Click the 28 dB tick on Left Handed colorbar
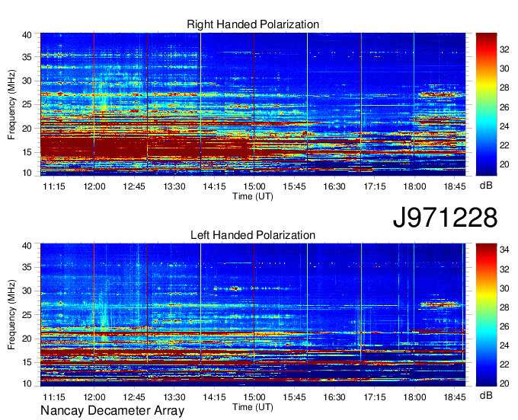The image size is (518, 420). [x=504, y=307]
